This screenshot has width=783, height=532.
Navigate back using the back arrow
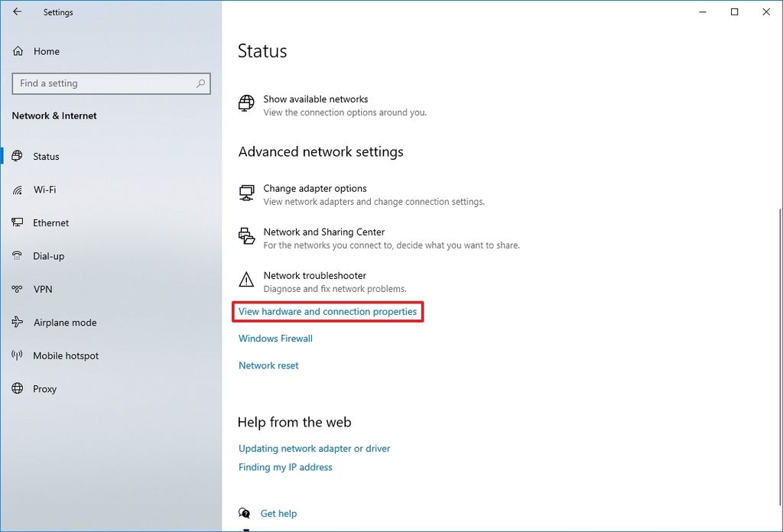point(17,11)
